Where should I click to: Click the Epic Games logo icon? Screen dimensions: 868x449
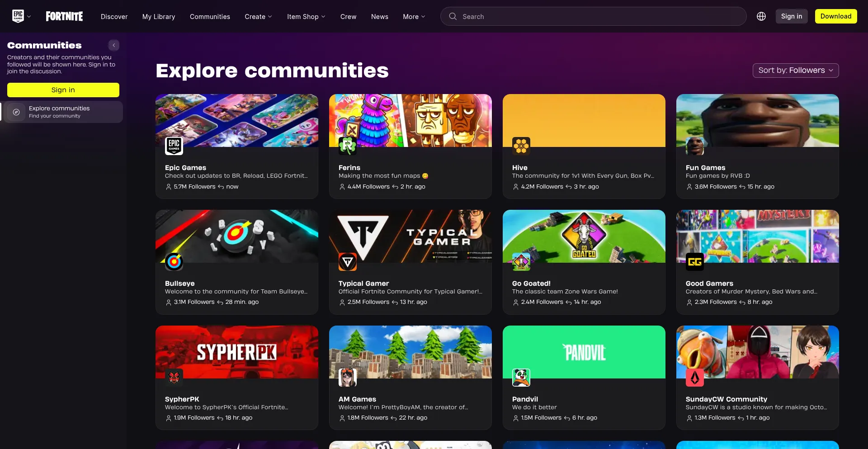pyautogui.click(x=18, y=16)
